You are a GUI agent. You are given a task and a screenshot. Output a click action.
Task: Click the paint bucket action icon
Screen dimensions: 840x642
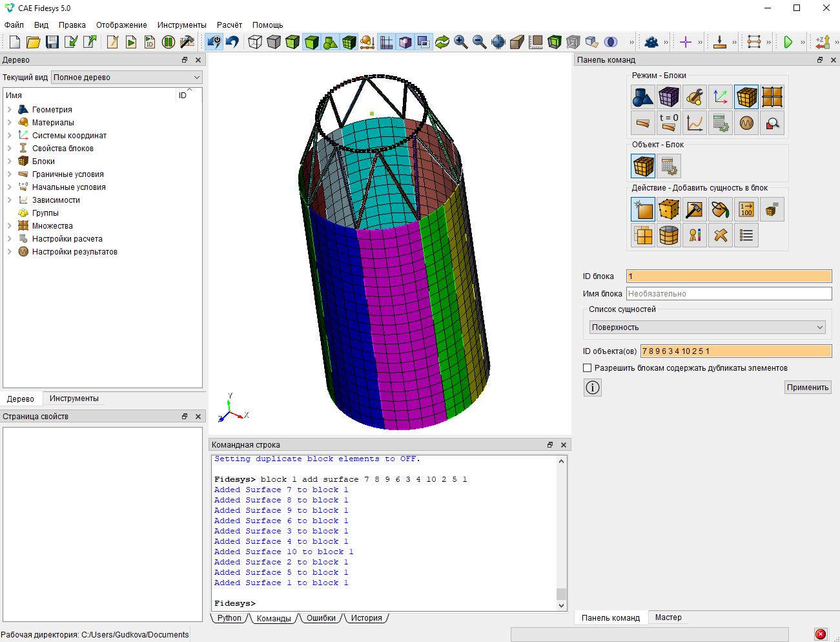click(x=721, y=209)
